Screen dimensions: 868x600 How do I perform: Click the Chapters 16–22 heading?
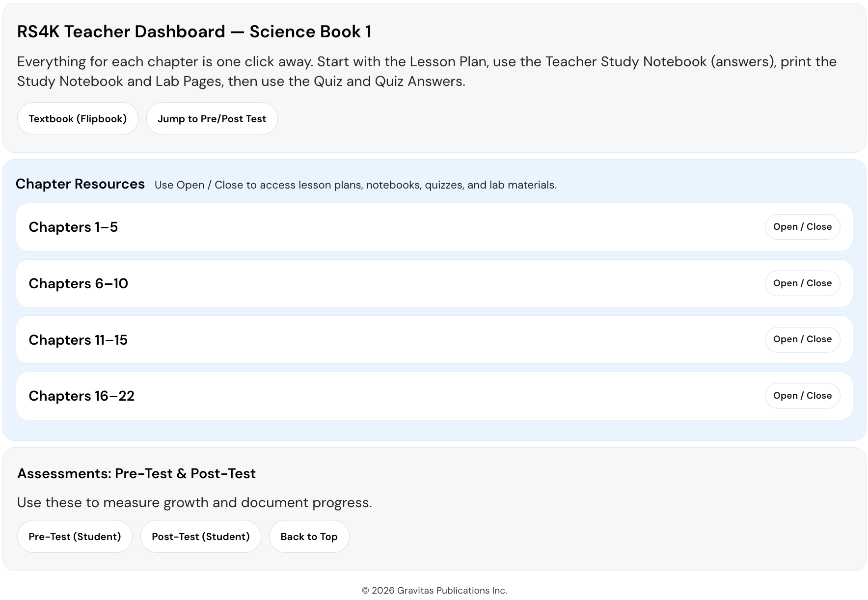(x=81, y=396)
